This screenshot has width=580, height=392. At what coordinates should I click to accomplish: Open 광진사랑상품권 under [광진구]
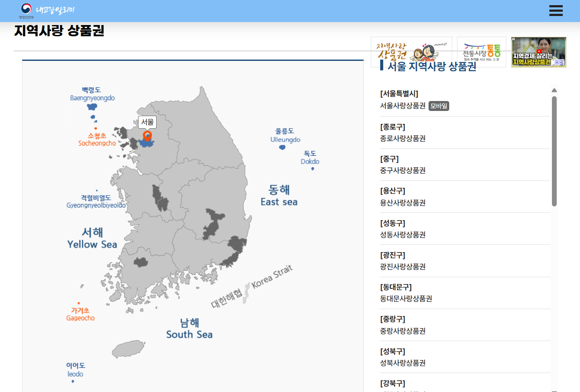pos(403,266)
